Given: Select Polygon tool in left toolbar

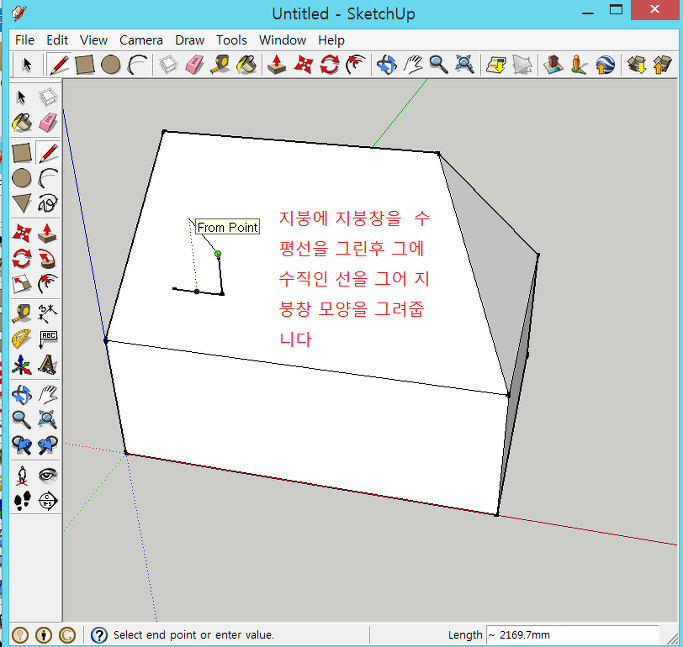Looking at the screenshot, I should tap(21, 203).
